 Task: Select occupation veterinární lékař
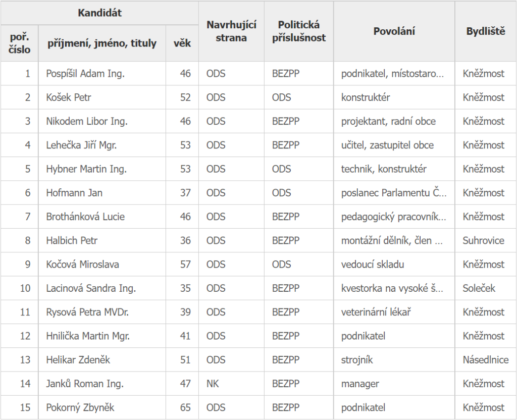coord(376,312)
